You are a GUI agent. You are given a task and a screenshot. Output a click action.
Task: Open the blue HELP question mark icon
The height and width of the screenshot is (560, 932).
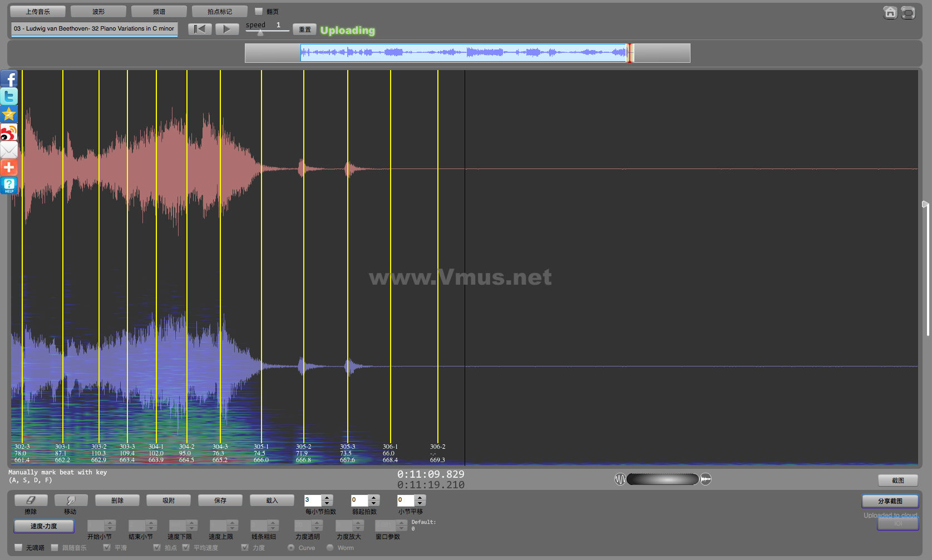click(x=9, y=185)
